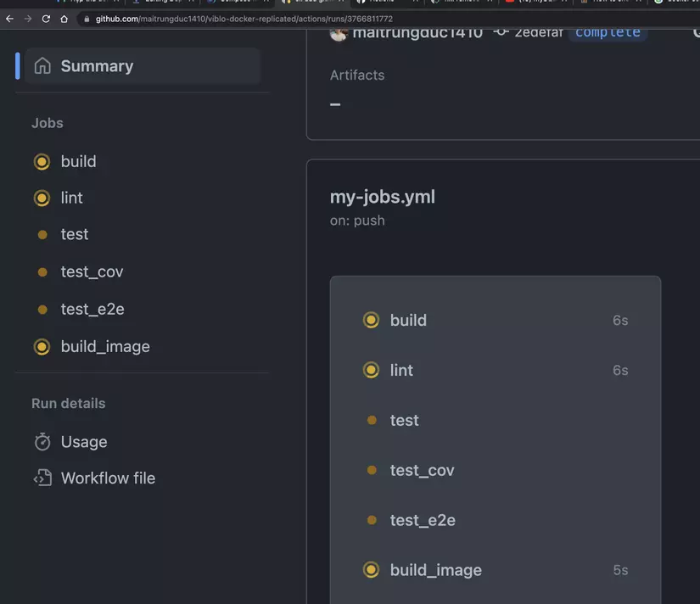Viewport: 700px width, 604px height.
Task: Open the Usage page
Action: point(83,441)
